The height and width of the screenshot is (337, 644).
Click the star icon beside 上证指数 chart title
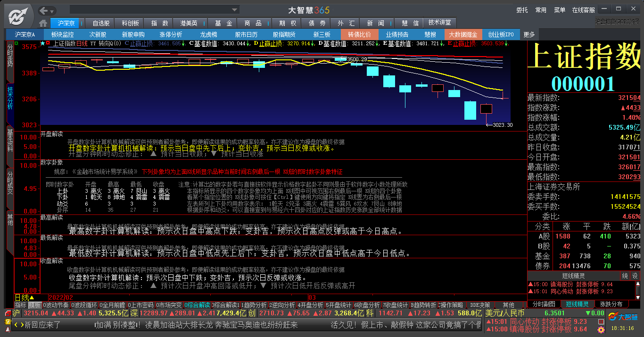[x=43, y=43]
